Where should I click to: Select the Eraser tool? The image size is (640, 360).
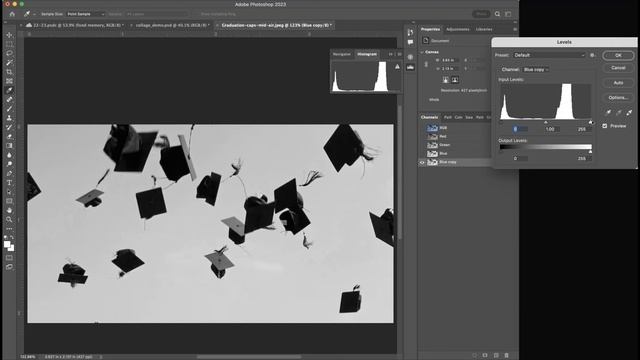coord(9,136)
